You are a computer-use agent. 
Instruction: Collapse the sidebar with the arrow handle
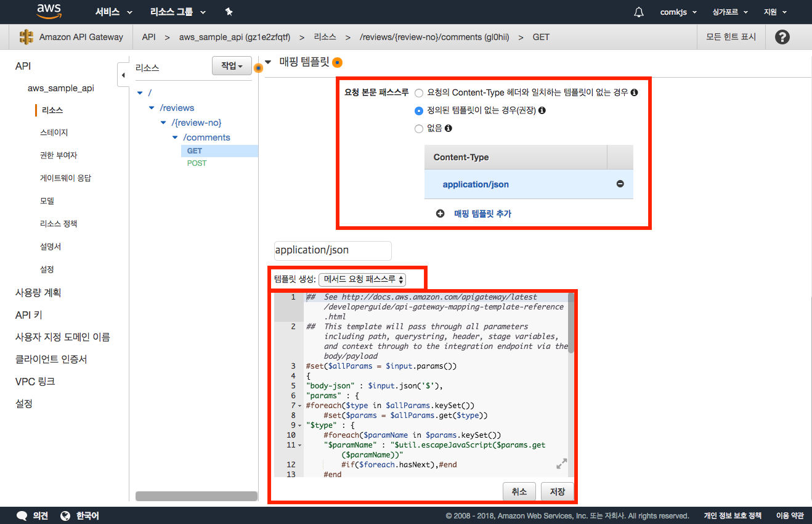(x=123, y=75)
